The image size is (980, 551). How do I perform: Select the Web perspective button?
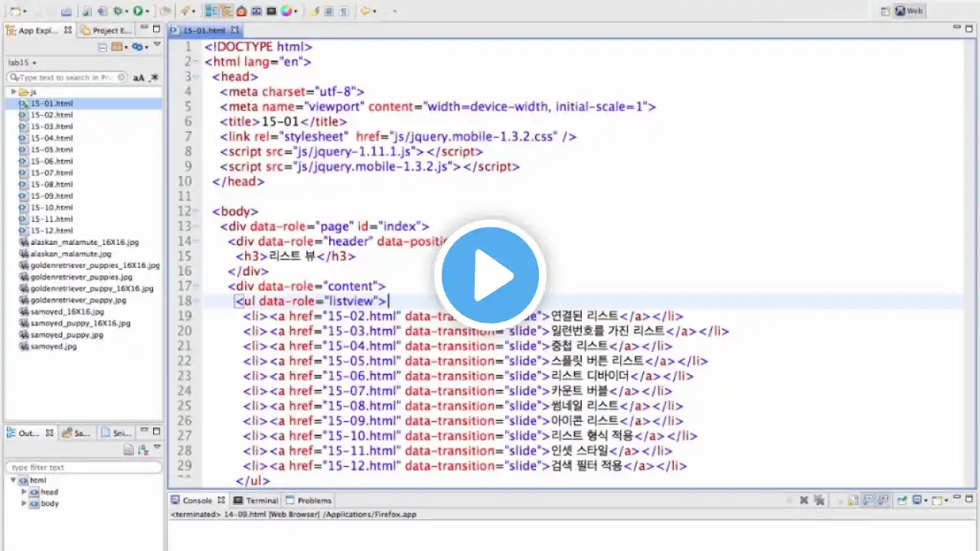point(910,11)
